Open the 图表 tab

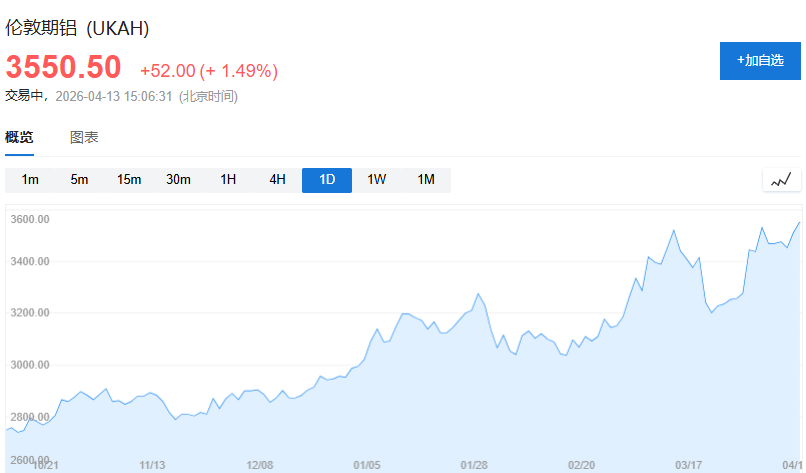tap(84, 138)
